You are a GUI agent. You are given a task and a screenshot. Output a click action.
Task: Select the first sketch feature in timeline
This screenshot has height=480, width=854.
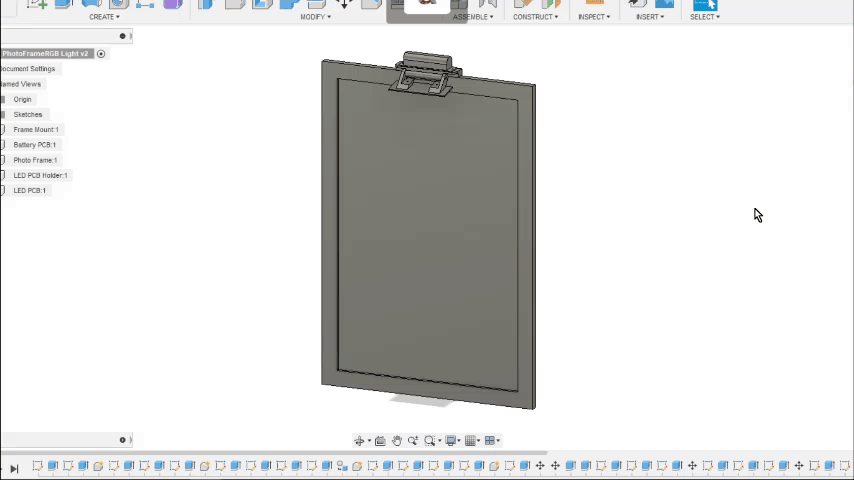[x=37, y=465]
